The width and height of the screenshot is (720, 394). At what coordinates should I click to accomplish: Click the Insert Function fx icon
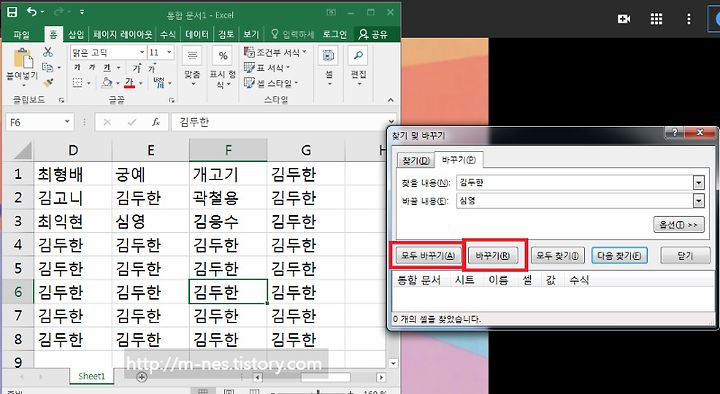[x=156, y=122]
